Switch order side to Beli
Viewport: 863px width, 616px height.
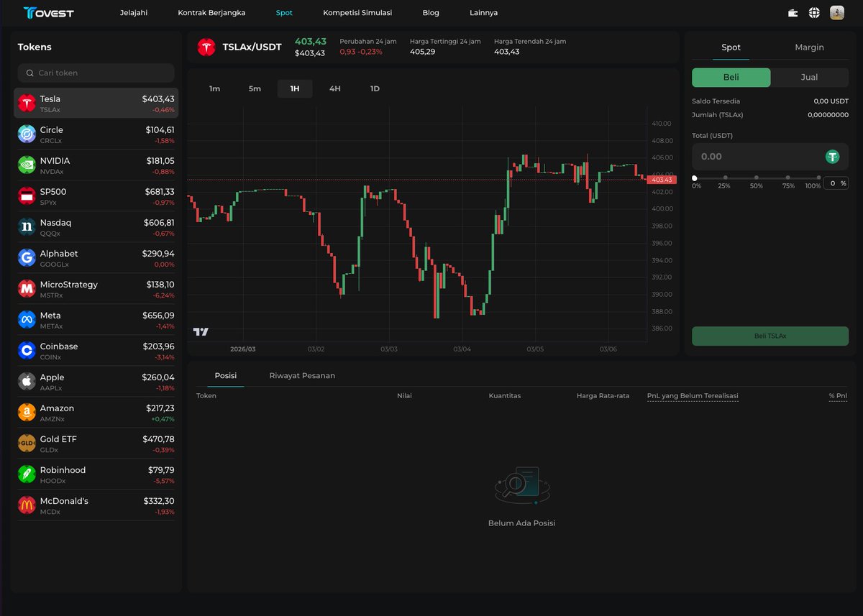click(x=731, y=78)
